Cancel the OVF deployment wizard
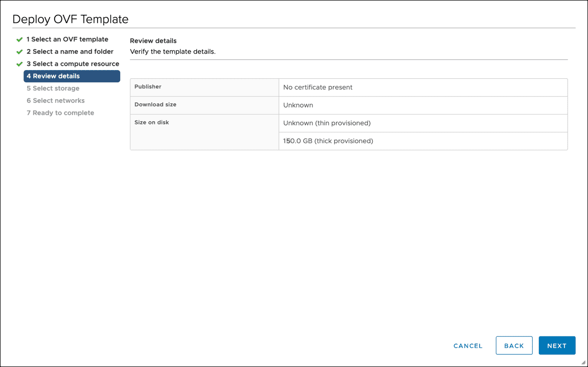The width and height of the screenshot is (588, 367). coord(468,346)
